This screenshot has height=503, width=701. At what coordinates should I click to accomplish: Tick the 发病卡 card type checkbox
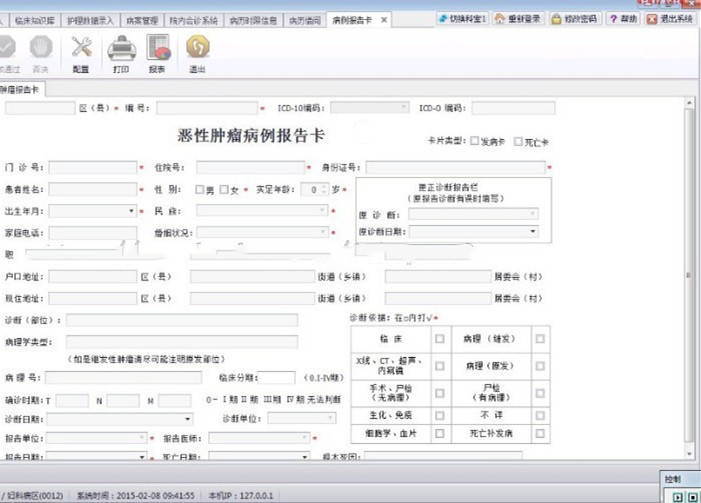point(474,141)
